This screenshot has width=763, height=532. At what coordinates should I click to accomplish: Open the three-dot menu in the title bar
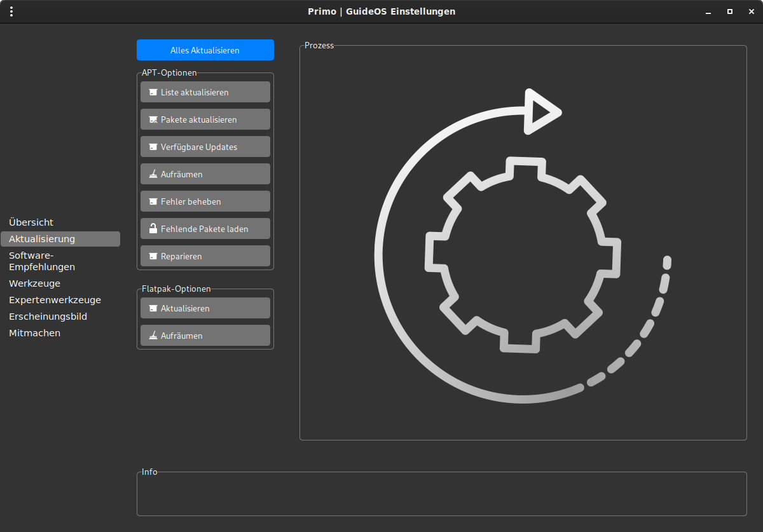(12, 11)
